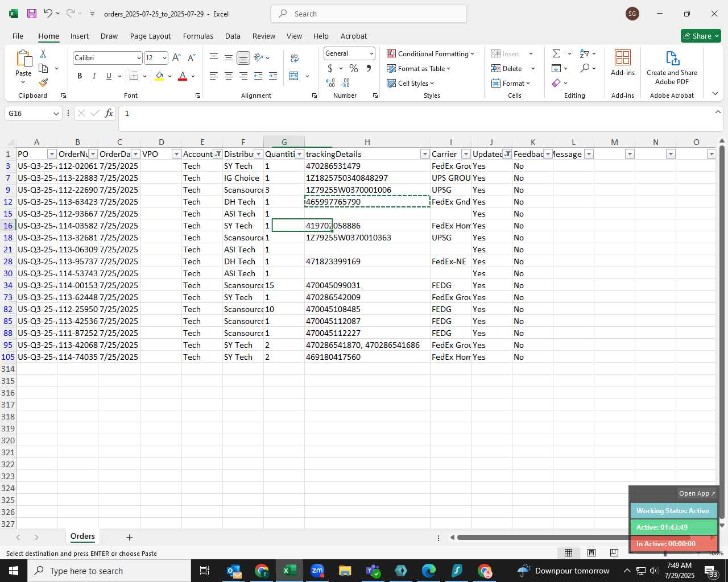Toggle Top Align for cells
This screenshot has height=582, width=728.
214,57
